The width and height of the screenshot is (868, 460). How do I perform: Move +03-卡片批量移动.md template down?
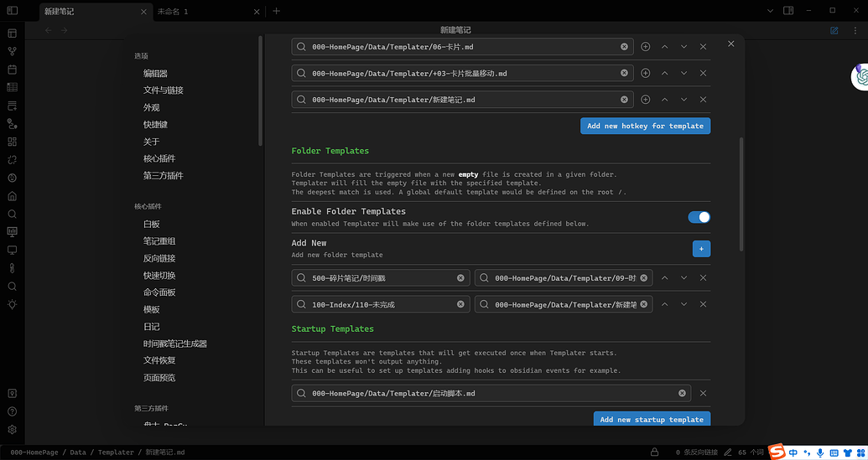click(684, 73)
